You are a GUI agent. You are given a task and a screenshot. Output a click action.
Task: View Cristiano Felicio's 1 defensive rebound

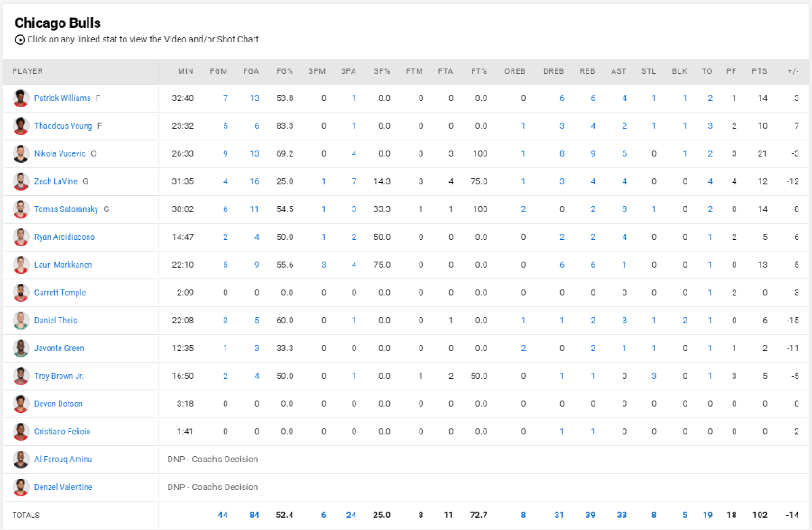click(562, 432)
